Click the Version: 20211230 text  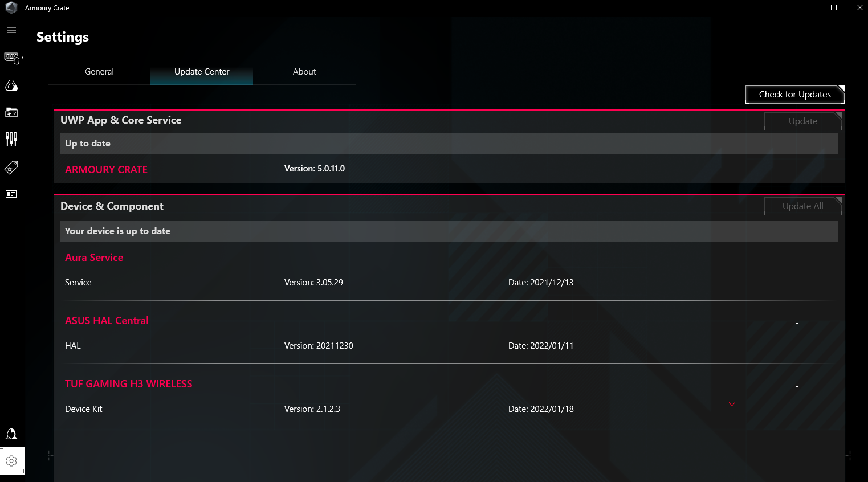tap(319, 346)
